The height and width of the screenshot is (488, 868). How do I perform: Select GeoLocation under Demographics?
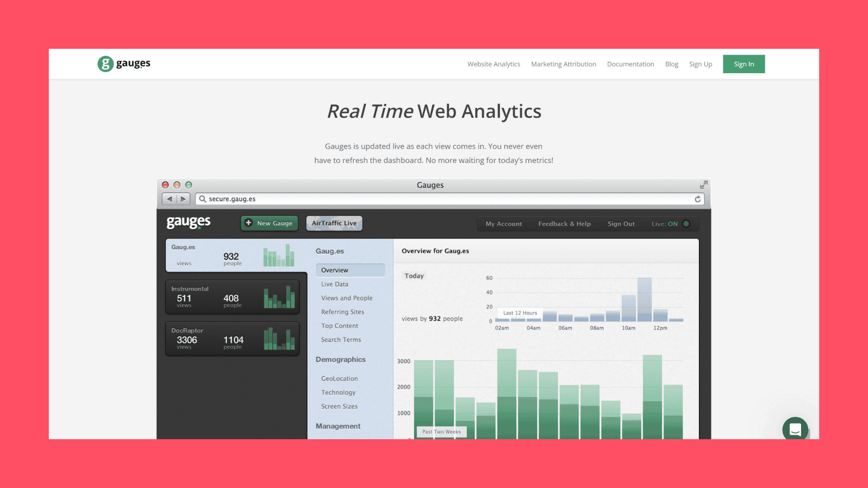(x=339, y=379)
